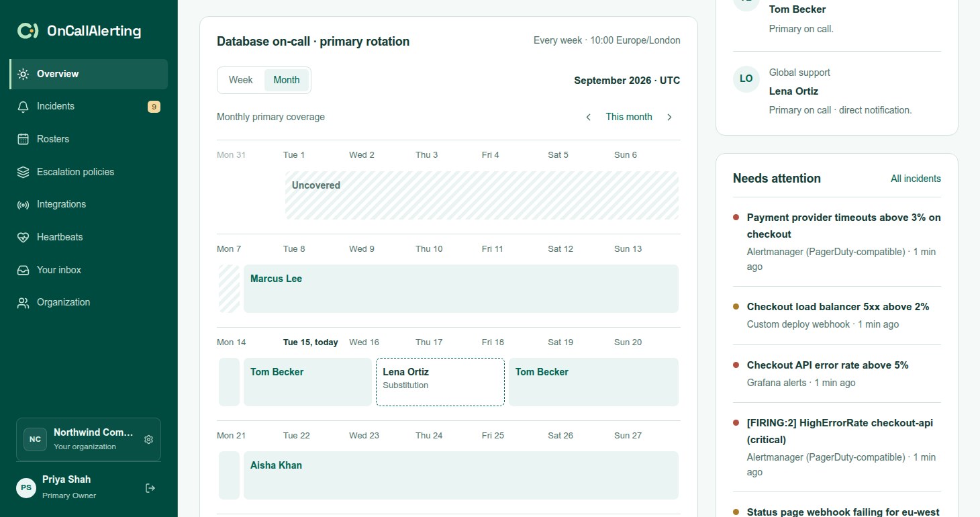Viewport: 980px width, 517px height.
Task: Select the Uncovered shift block
Action: tap(482, 195)
